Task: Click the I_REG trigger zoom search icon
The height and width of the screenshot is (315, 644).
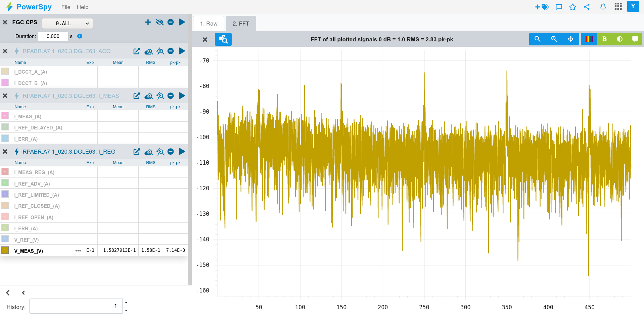Action: coord(160,152)
